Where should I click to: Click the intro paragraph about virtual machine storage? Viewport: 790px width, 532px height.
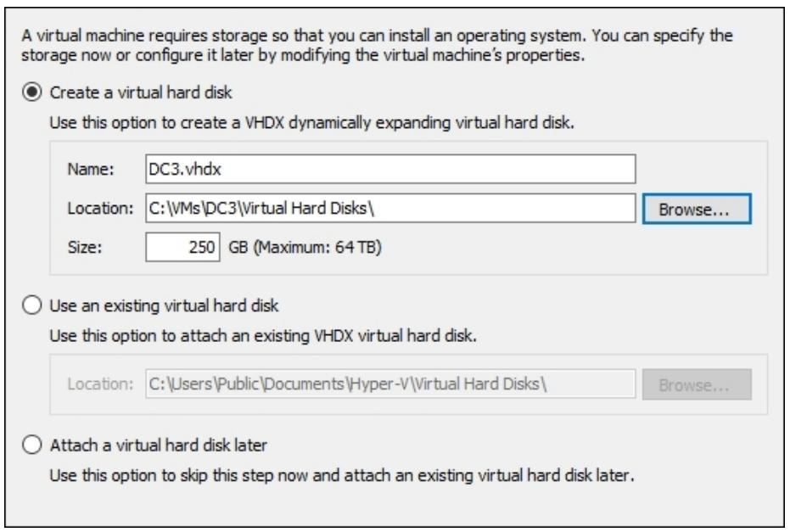point(377,45)
